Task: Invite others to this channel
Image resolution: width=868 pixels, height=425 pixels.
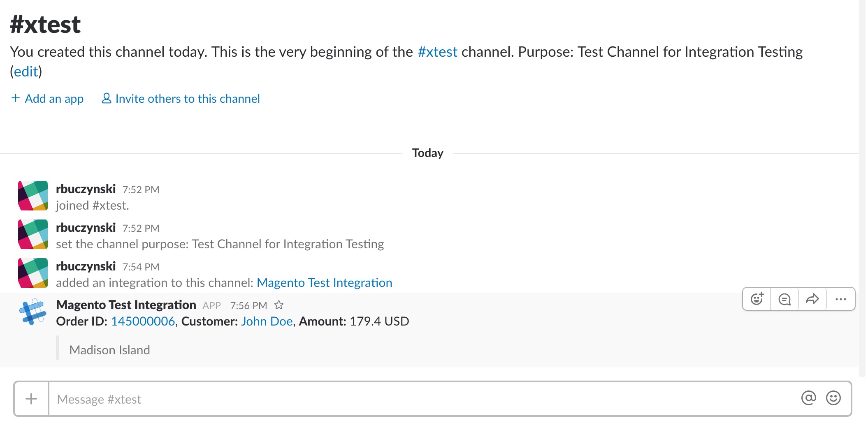Action: click(181, 99)
